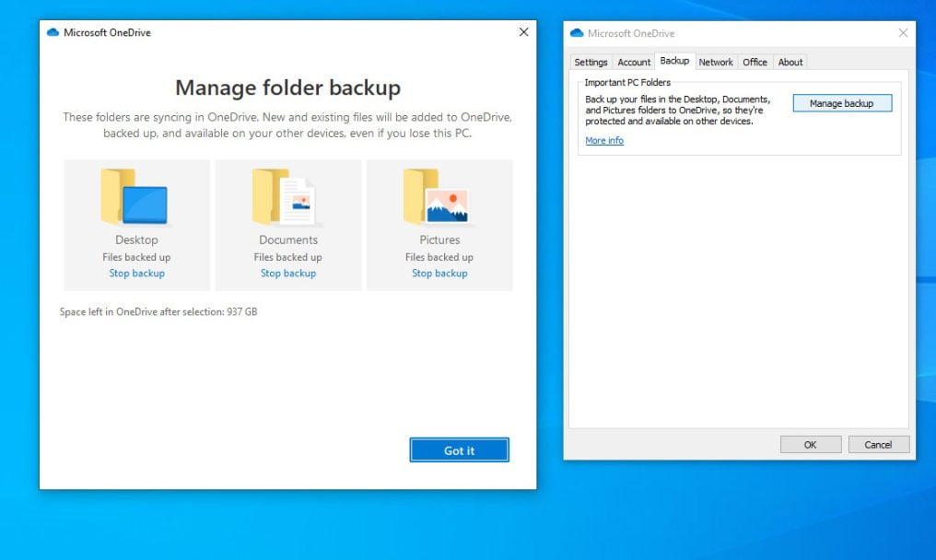Open the Settings tab
936x560 pixels.
(x=591, y=63)
